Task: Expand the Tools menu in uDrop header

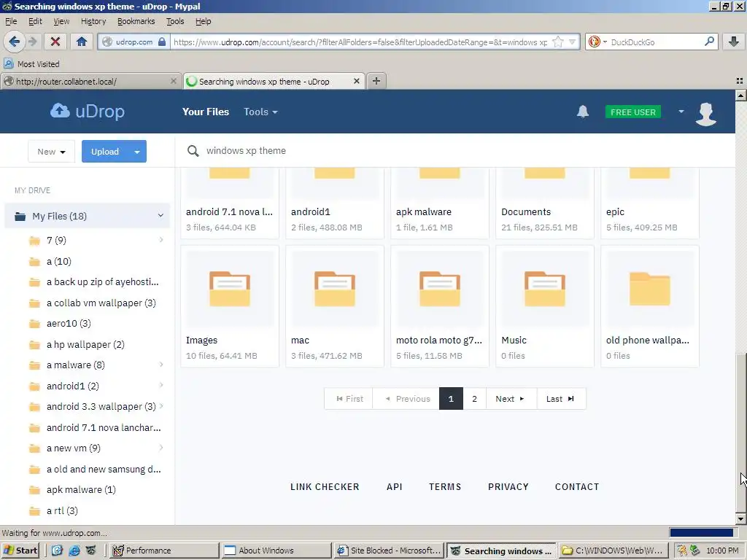Action: pos(260,112)
